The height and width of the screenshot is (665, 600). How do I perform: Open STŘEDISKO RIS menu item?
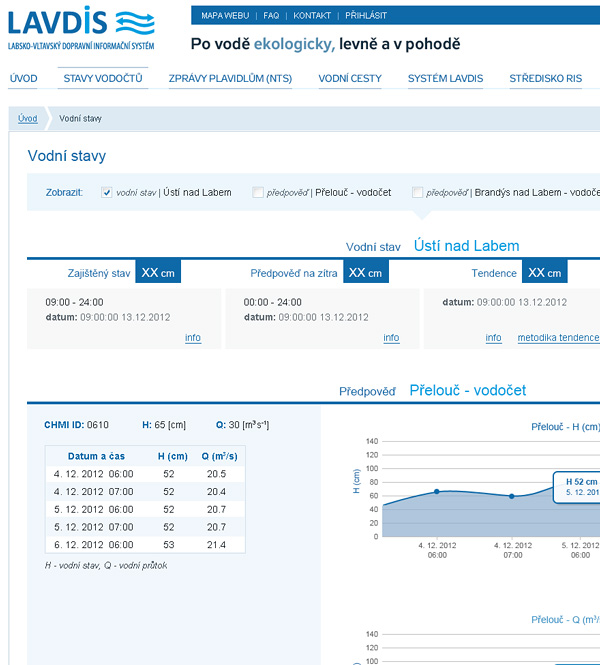click(x=546, y=78)
